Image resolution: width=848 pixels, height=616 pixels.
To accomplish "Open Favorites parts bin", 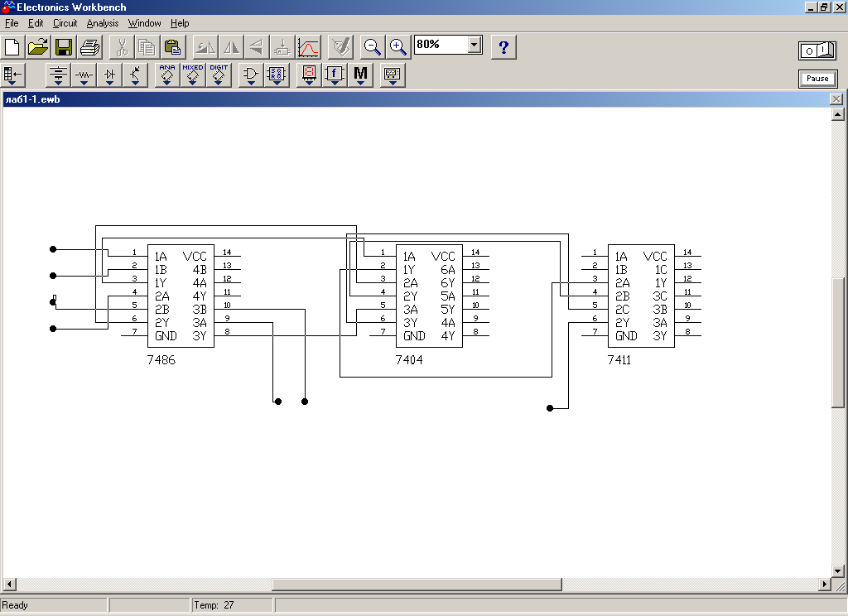I will click(x=12, y=75).
